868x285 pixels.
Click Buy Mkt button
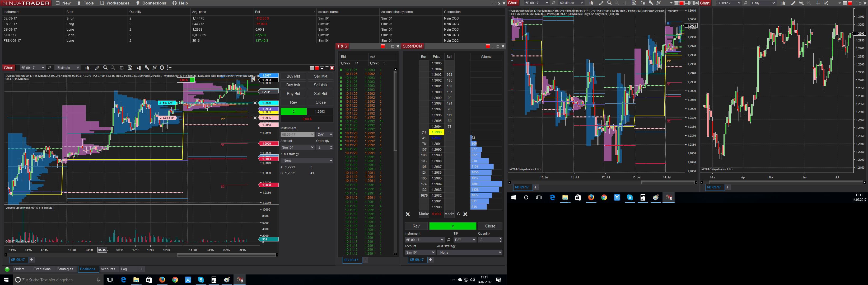click(x=293, y=76)
